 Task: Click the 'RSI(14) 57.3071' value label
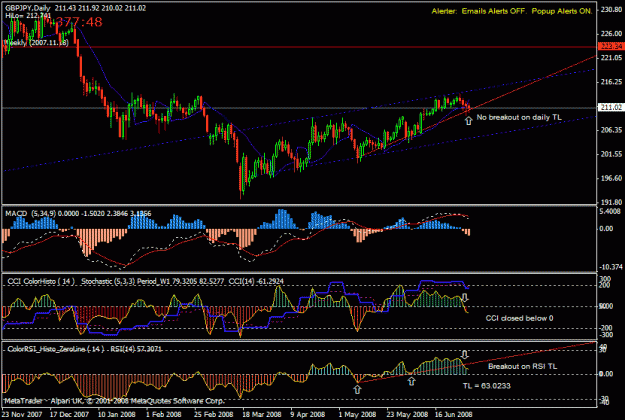pyautogui.click(x=136, y=349)
